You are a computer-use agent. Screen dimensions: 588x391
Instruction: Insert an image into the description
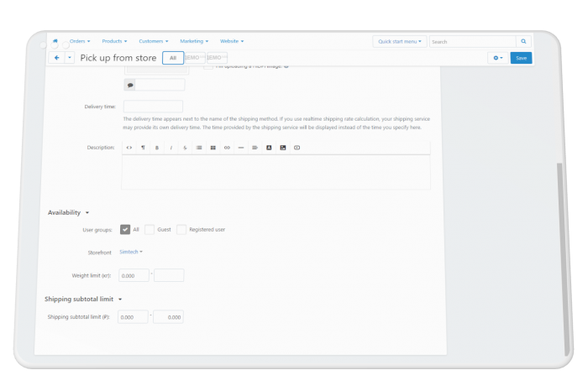coord(283,148)
